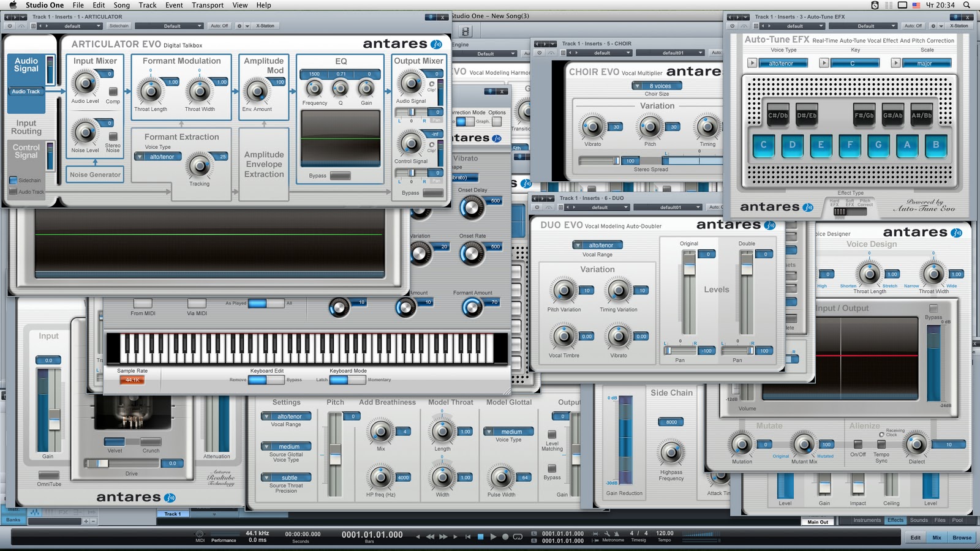
Task: Enable the Sidechain control signal option
Action: click(x=13, y=180)
